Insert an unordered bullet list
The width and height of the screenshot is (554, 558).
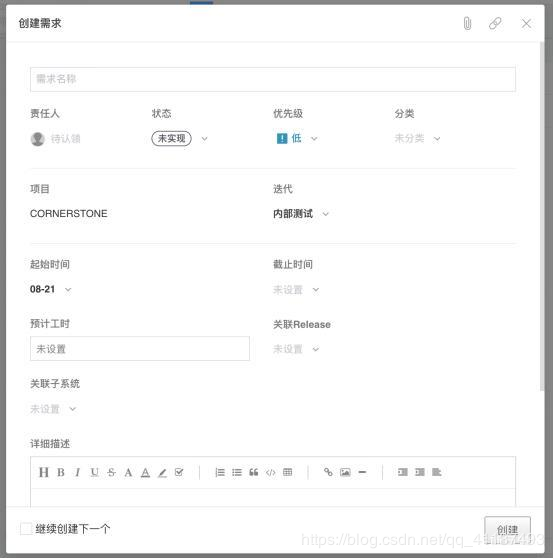[x=237, y=472]
